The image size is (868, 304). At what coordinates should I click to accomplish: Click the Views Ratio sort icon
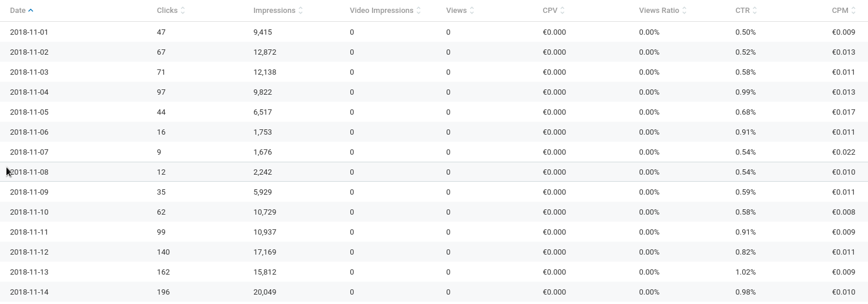tap(684, 11)
